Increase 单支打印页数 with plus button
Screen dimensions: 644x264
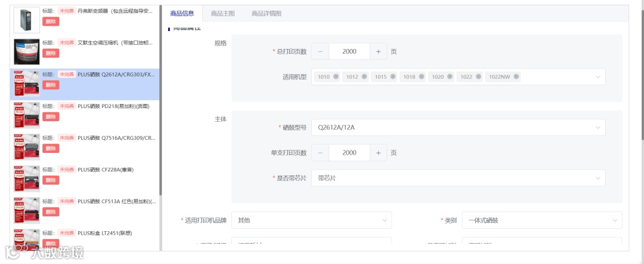tap(378, 152)
